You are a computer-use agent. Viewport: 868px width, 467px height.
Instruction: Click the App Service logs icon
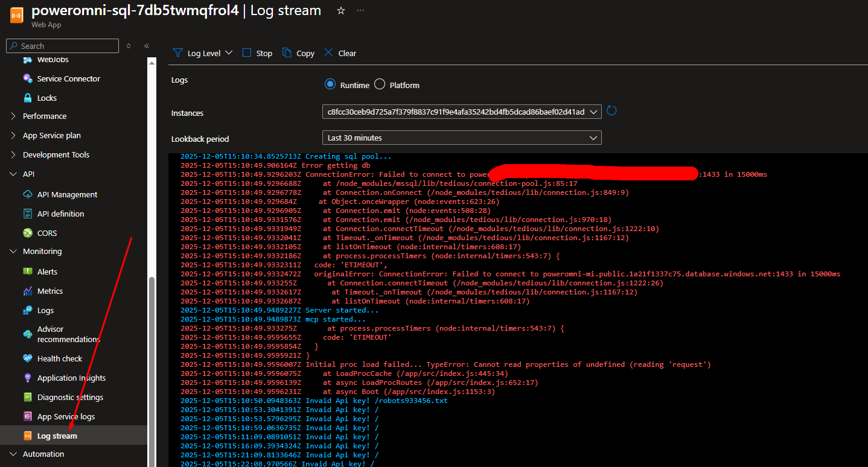click(27, 416)
